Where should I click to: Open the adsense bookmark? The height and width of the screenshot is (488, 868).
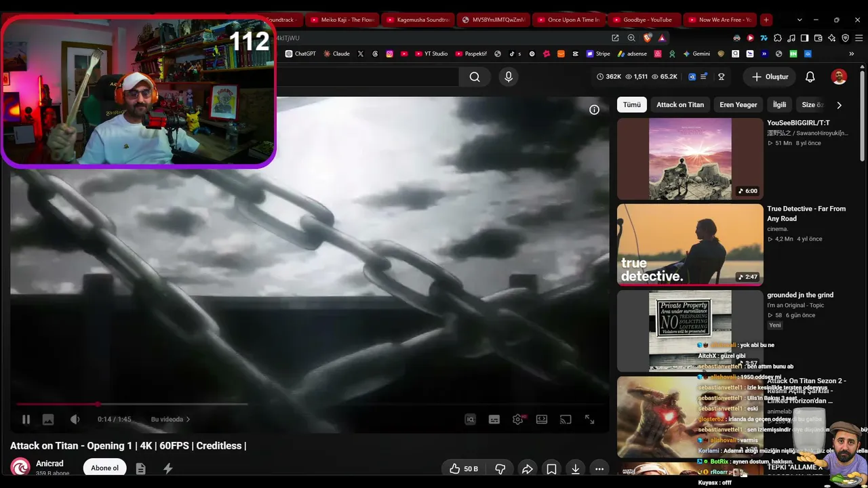632,54
